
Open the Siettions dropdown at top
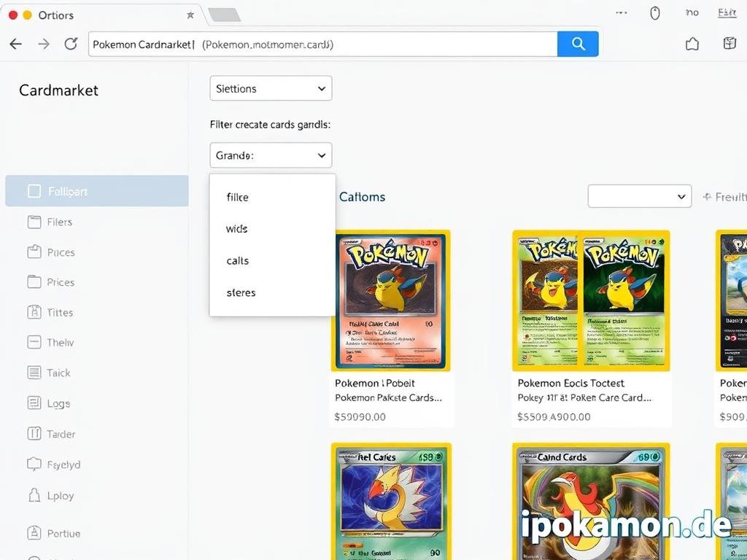[271, 88]
